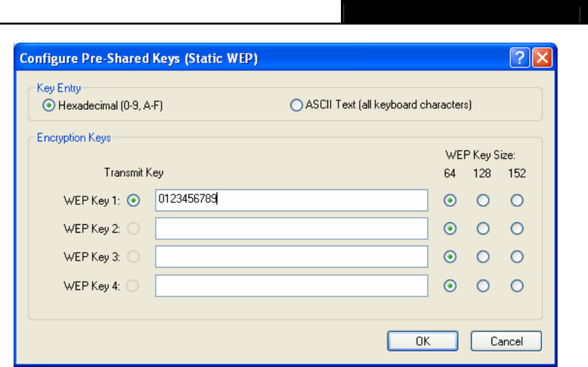Click the WEP Key Size heading

[481, 155]
